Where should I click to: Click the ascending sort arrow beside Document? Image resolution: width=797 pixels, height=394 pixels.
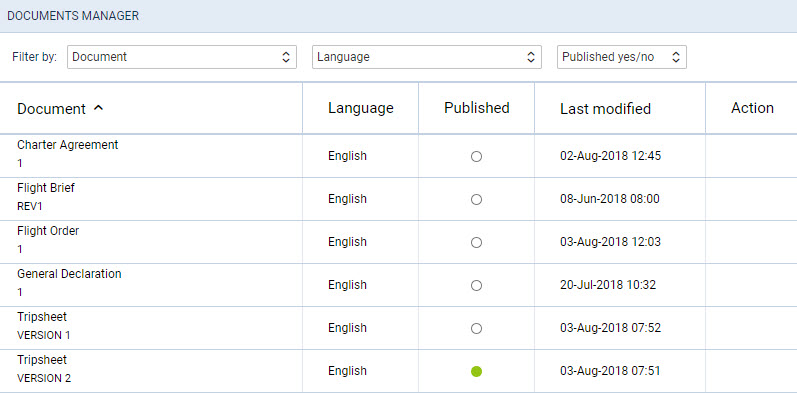(99, 108)
